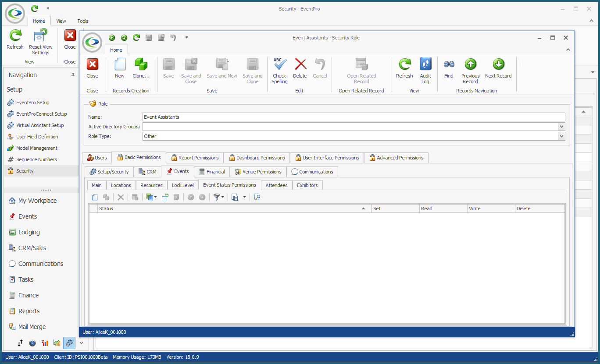This screenshot has height=364, width=600.
Task: Click the green down arrow in quick access toolbar
Action: pos(124,38)
